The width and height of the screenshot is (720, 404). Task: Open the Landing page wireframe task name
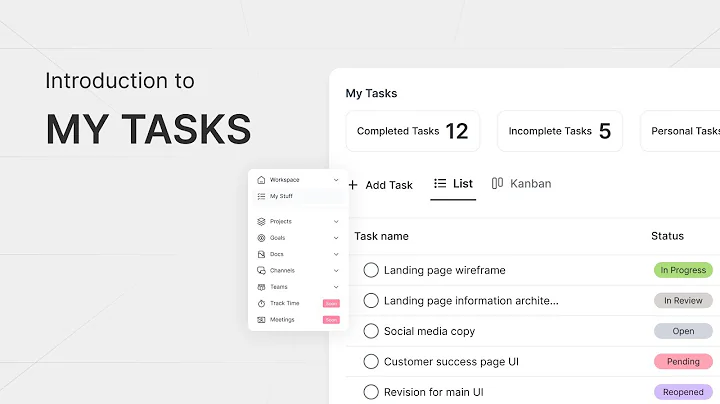point(444,270)
